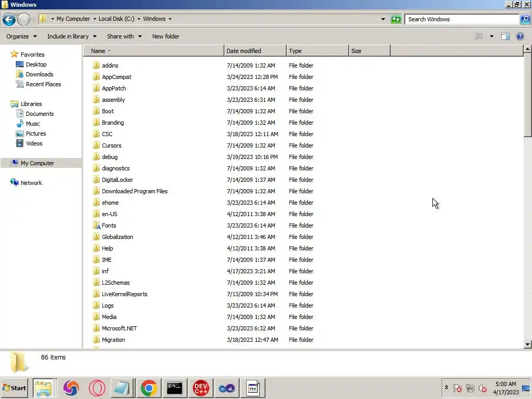Sort by Type column header
This screenshot has height=399, width=532.
click(317, 51)
